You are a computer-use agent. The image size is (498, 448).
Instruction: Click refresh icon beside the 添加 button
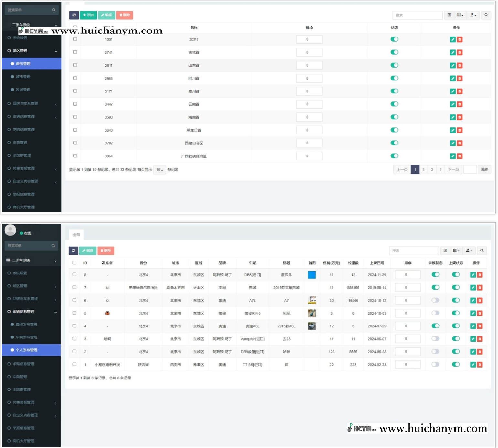[x=74, y=15]
